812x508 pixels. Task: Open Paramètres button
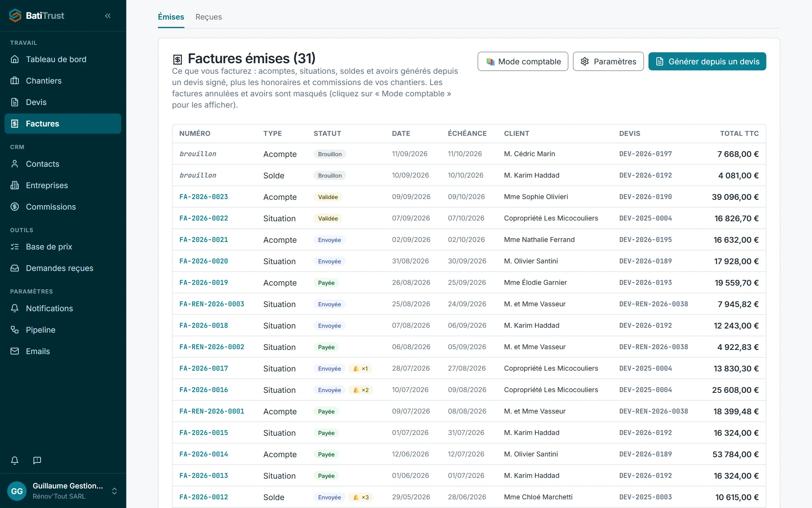click(x=608, y=61)
